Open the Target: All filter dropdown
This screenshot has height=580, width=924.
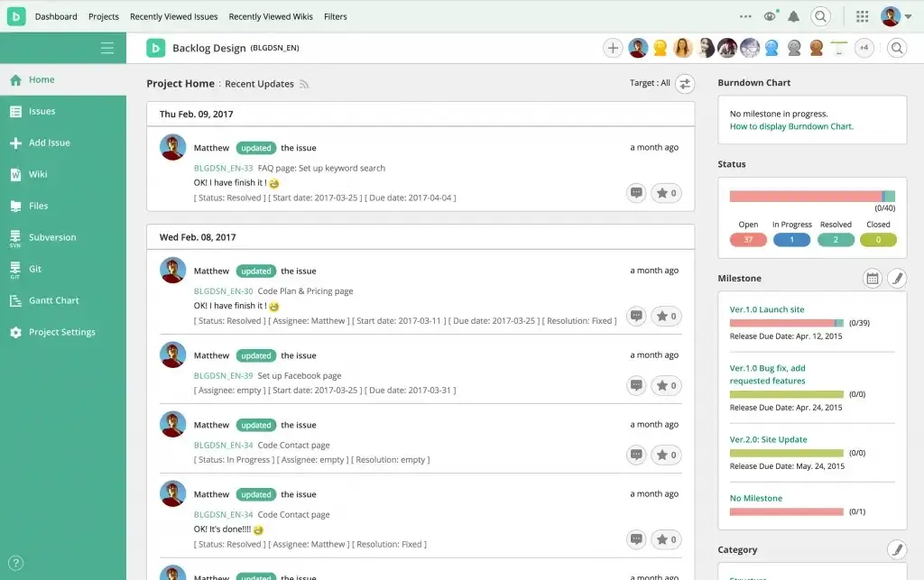coord(684,83)
